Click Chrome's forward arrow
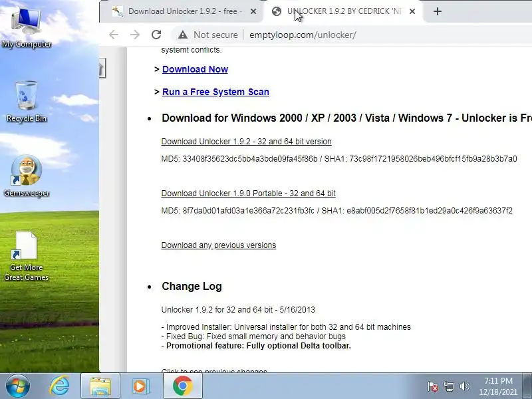 coord(135,35)
